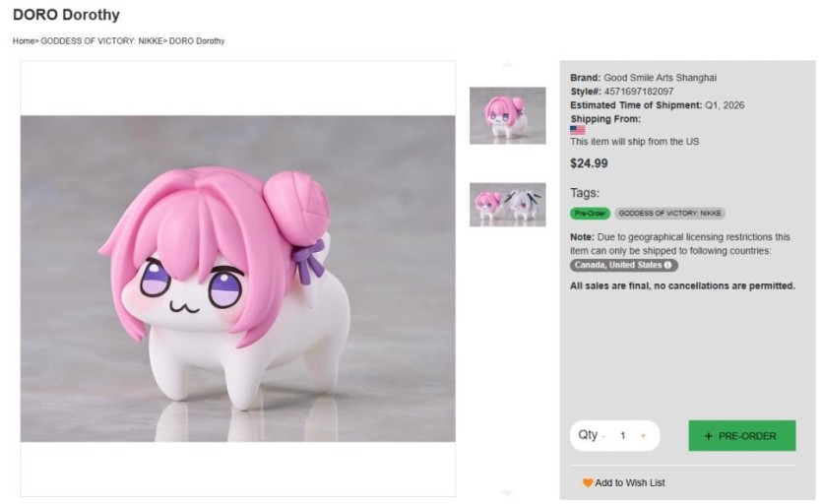Click the orange heart wish list icon
Screen dimensions: 822x504
tap(588, 483)
